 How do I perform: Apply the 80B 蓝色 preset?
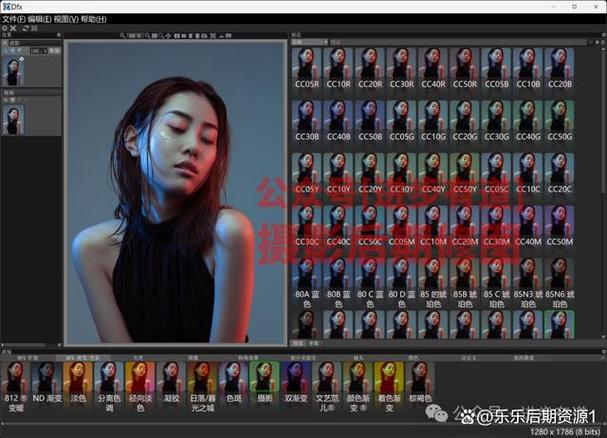point(338,283)
